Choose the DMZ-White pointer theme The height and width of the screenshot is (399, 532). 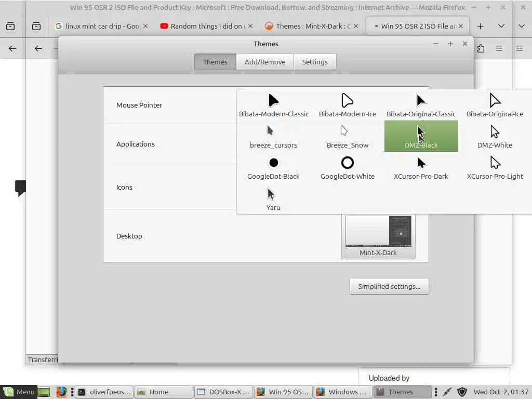[x=495, y=137]
